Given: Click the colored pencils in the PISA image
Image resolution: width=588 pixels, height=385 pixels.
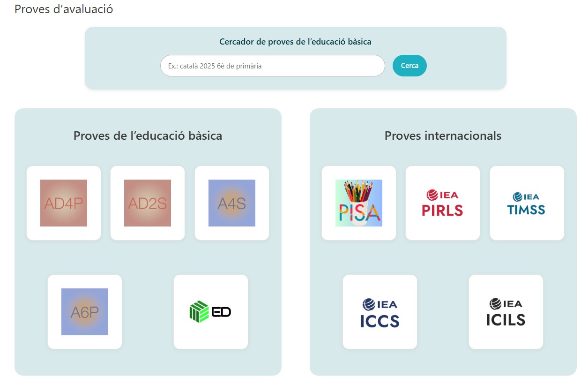Looking at the screenshot, I should [358, 192].
